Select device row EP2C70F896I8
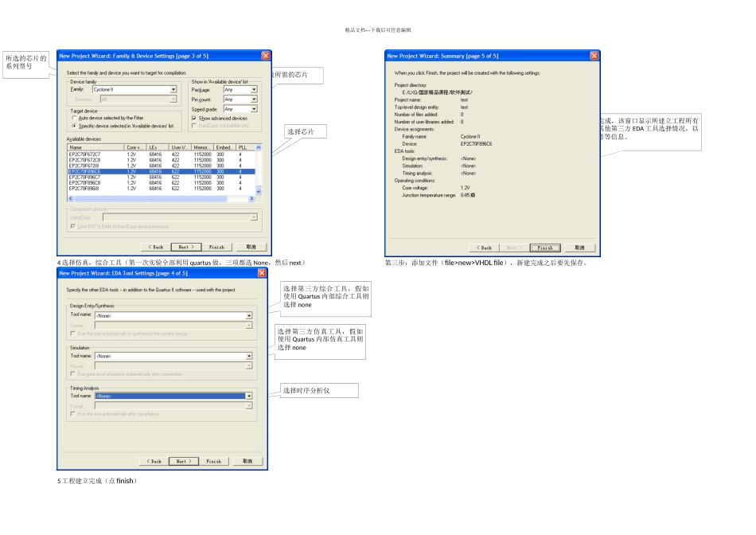Screen dimensions: 756x535 (x=161, y=189)
